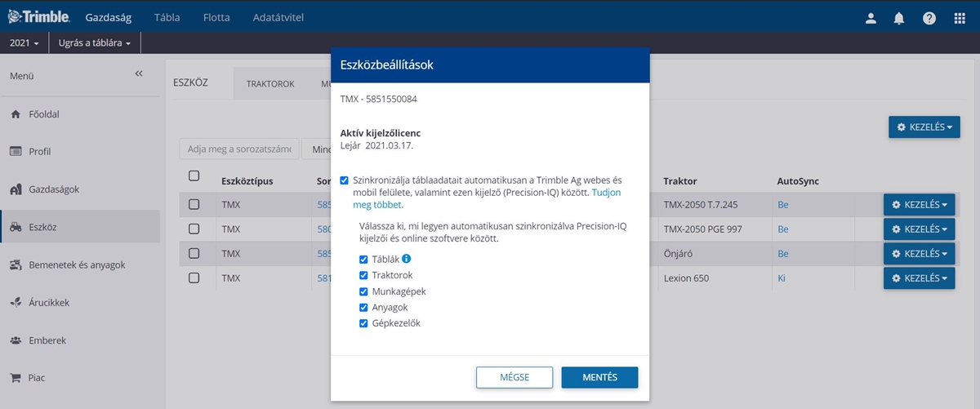Open the Ugrás a táblára dropdown

pos(95,42)
